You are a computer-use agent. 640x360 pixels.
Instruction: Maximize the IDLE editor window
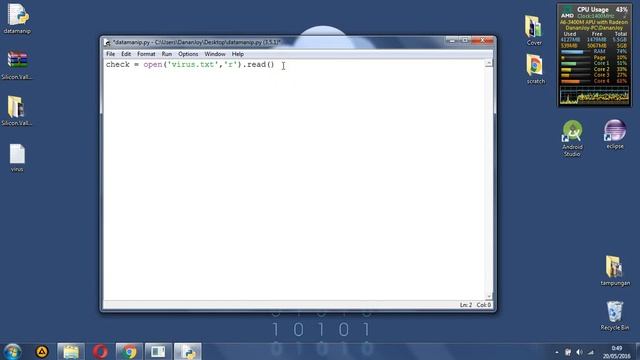pyautogui.click(x=464, y=40)
